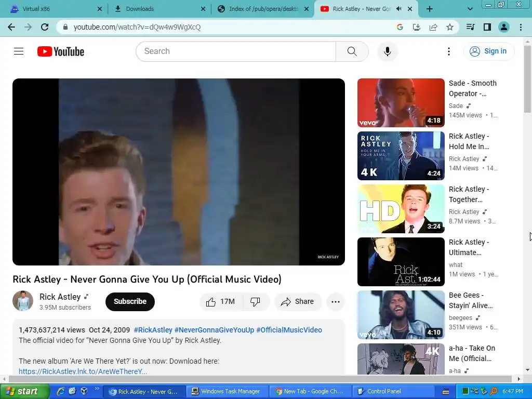Go to the YouTube home logo

point(61,51)
